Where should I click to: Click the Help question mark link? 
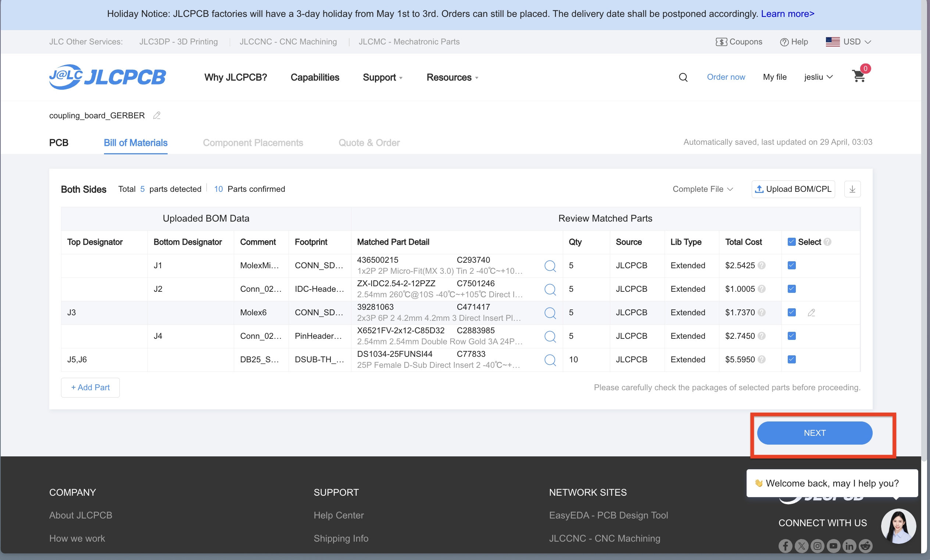794,42
